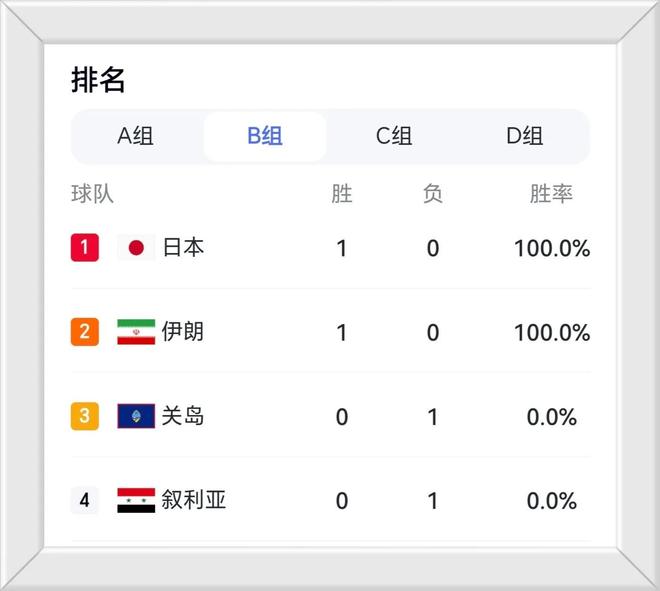Click the Japan flag icon
The width and height of the screenshot is (660, 591).
136,248
